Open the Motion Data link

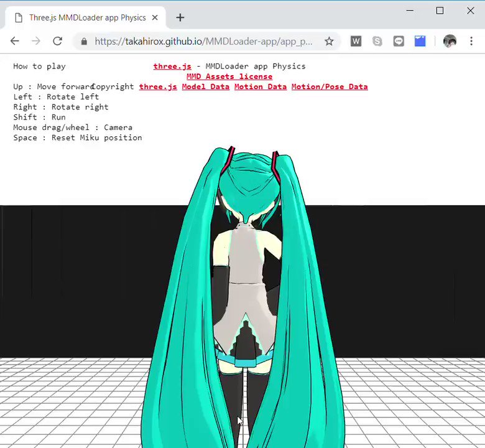(261, 86)
